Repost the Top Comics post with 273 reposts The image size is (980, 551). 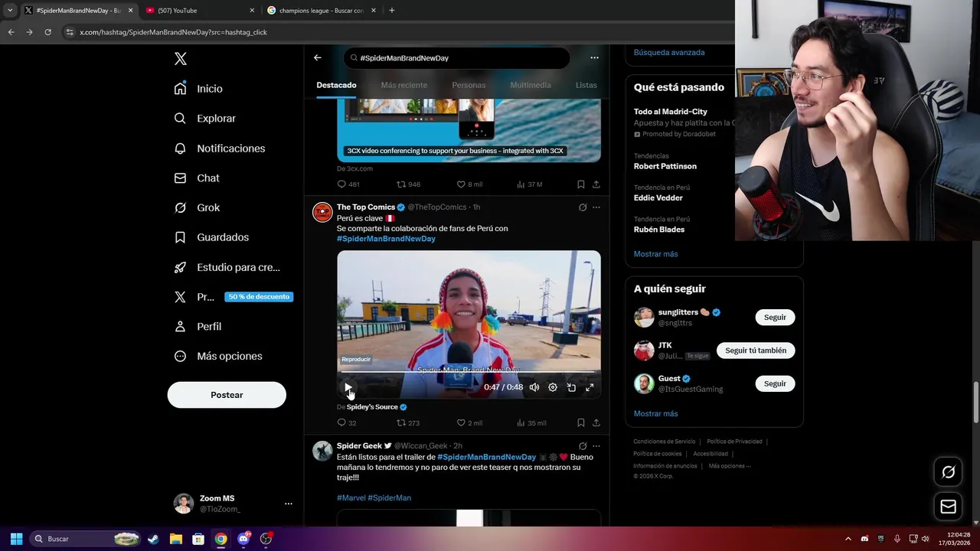coord(408,423)
